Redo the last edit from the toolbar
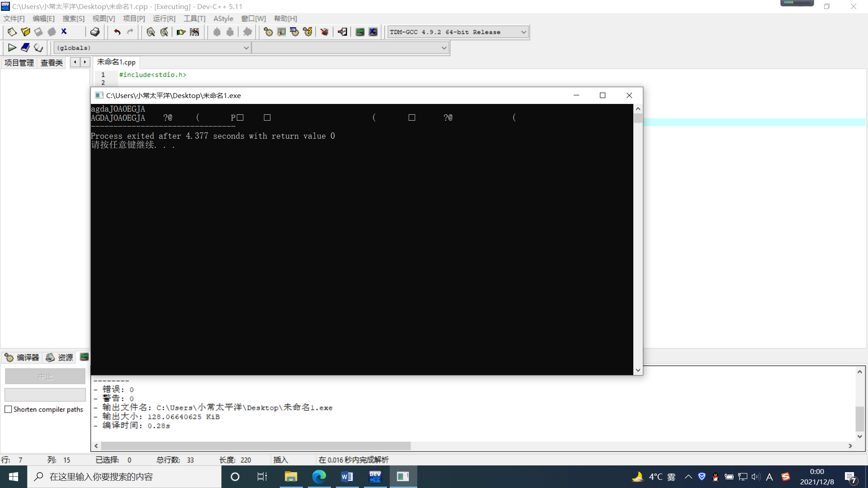This screenshot has width=868, height=488. pos(130,32)
